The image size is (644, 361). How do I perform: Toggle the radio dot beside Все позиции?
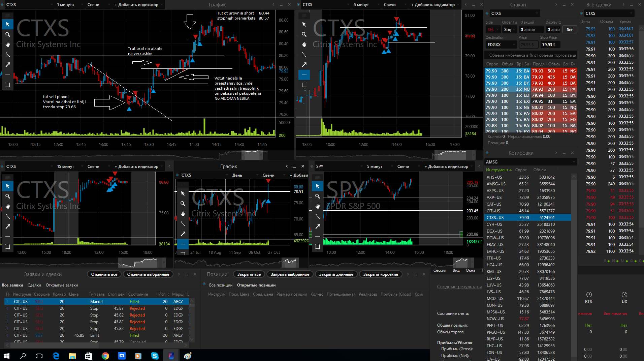pos(204,284)
